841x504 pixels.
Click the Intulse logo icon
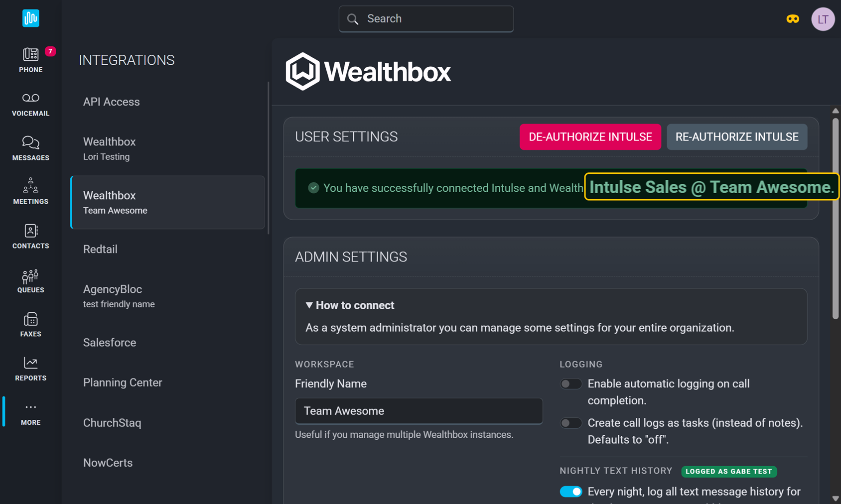[30, 18]
